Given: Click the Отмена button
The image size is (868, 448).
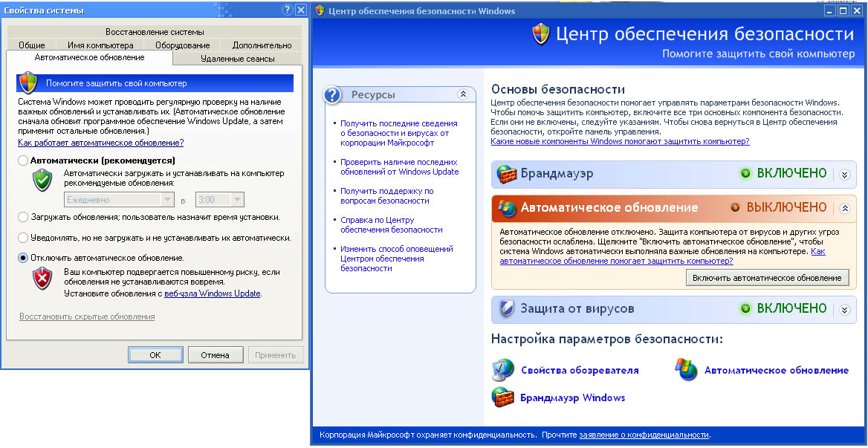Looking at the screenshot, I should pos(216,355).
